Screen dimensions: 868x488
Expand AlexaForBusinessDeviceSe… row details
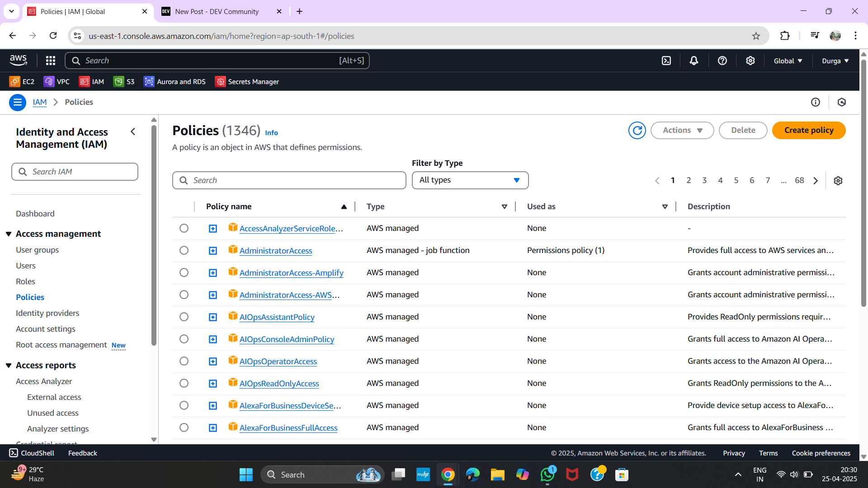pyautogui.click(x=213, y=406)
